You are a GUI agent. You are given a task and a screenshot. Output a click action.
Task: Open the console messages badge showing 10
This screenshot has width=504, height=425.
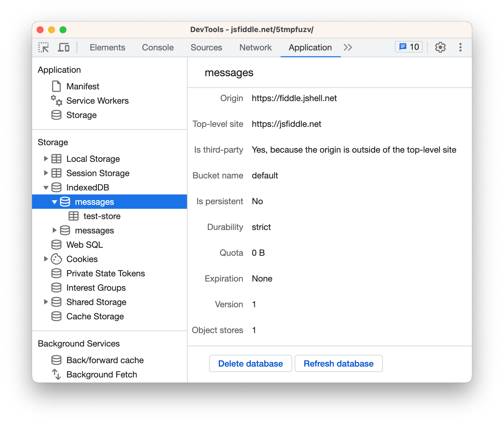pos(409,47)
